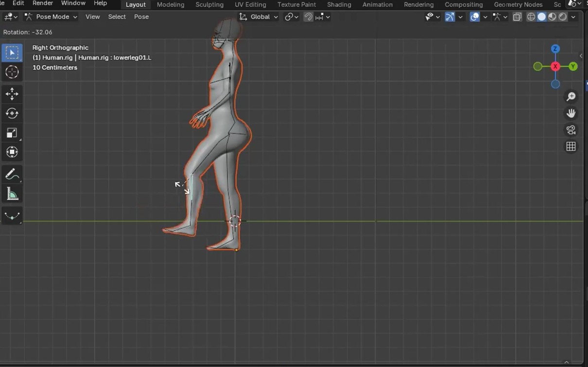Click the hand pan view icon

[571, 114]
